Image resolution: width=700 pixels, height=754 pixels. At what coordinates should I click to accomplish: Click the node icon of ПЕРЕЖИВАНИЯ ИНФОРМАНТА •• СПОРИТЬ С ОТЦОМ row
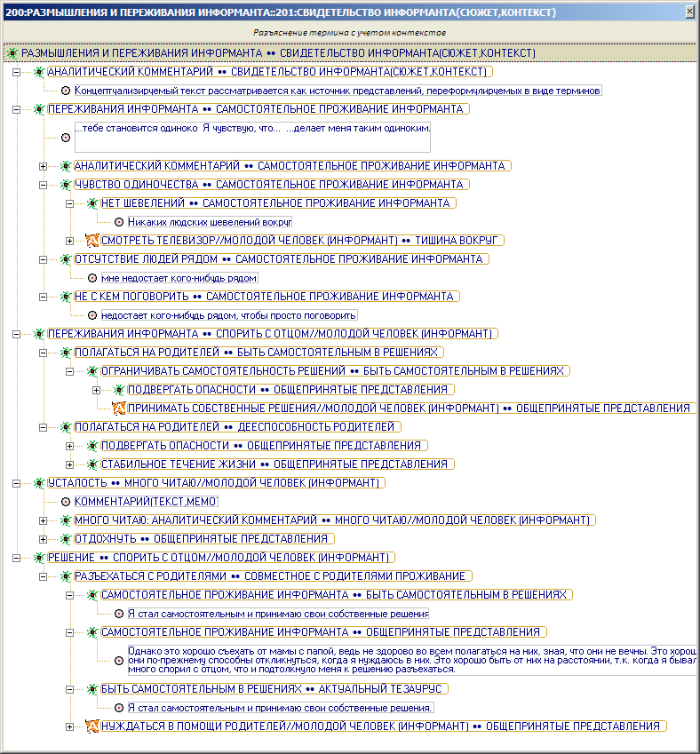click(x=39, y=334)
